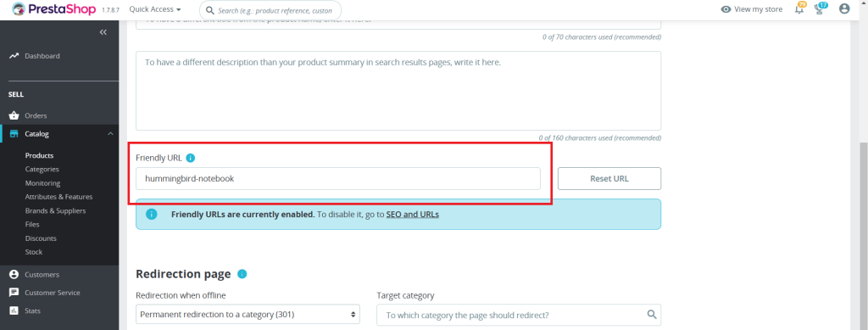This screenshot has height=330, width=868.
Task: Click Target category search magnifier icon
Action: coord(652,315)
